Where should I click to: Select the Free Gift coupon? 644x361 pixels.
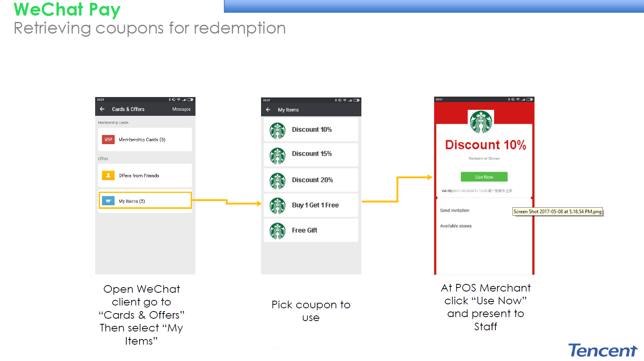click(x=311, y=230)
